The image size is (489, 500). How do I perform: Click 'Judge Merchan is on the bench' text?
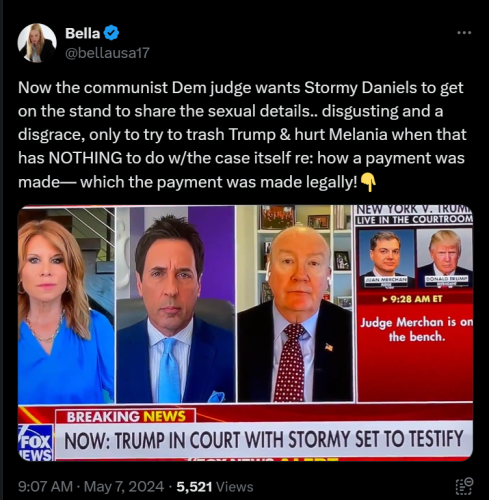tap(416, 329)
